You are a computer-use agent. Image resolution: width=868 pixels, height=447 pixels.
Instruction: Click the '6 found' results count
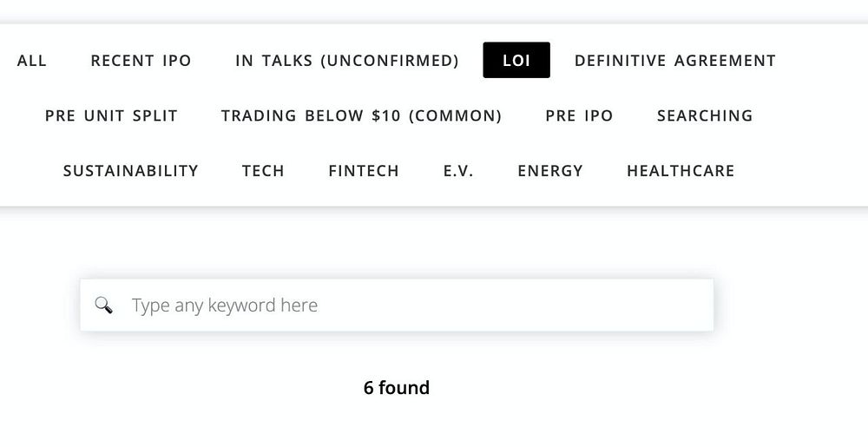click(397, 388)
